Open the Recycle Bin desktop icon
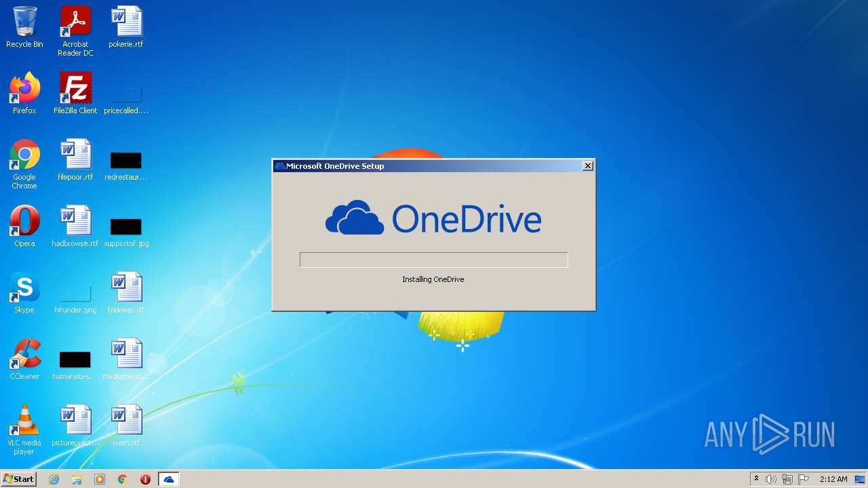The image size is (868, 488). click(24, 27)
